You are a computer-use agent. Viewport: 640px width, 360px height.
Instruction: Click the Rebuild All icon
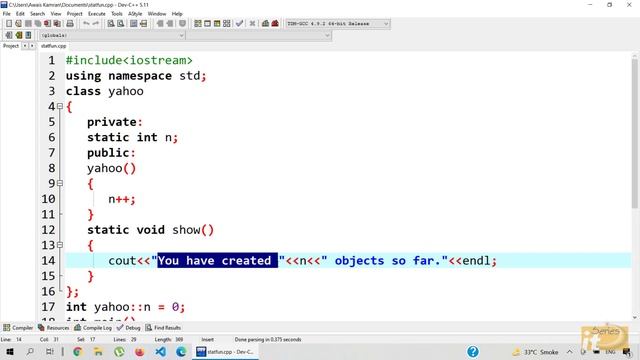tap(227, 24)
